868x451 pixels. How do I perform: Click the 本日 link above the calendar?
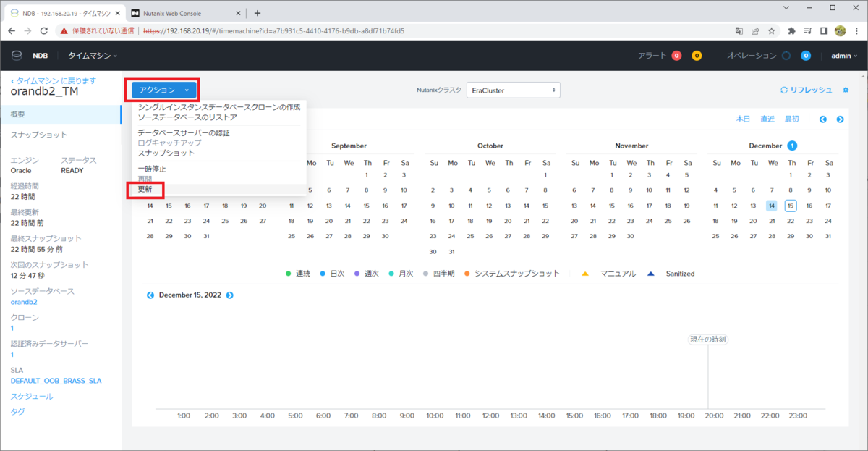pyautogui.click(x=744, y=119)
